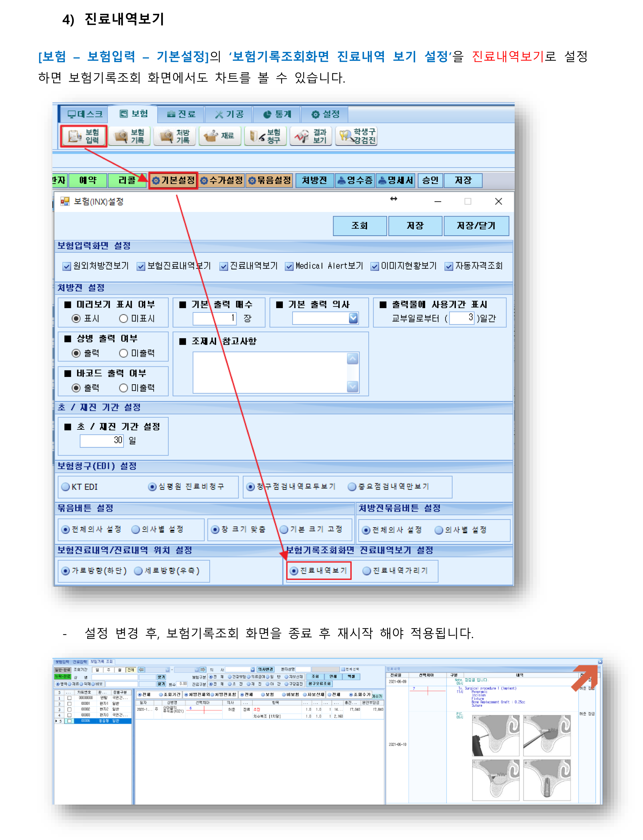Select 중요점검내역만보기 option
The image size is (643, 840).
coord(352,486)
